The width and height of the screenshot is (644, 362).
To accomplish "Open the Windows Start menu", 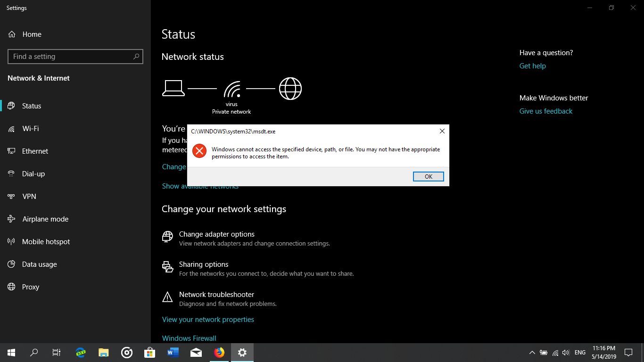I will (11, 353).
